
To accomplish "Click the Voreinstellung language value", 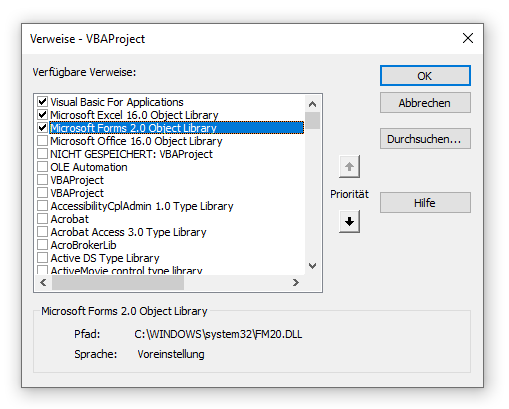I will pyautogui.click(x=171, y=354).
